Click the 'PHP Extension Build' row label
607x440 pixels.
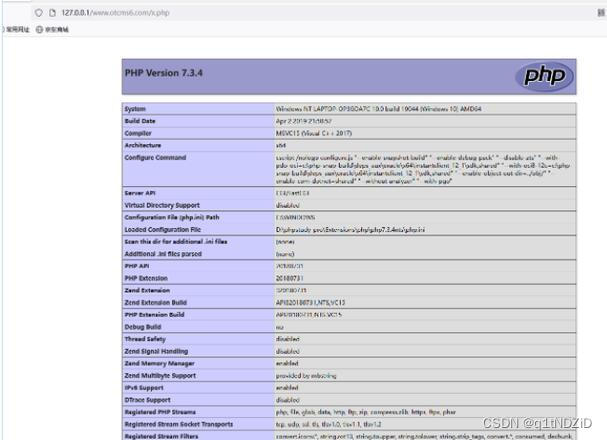pos(154,315)
